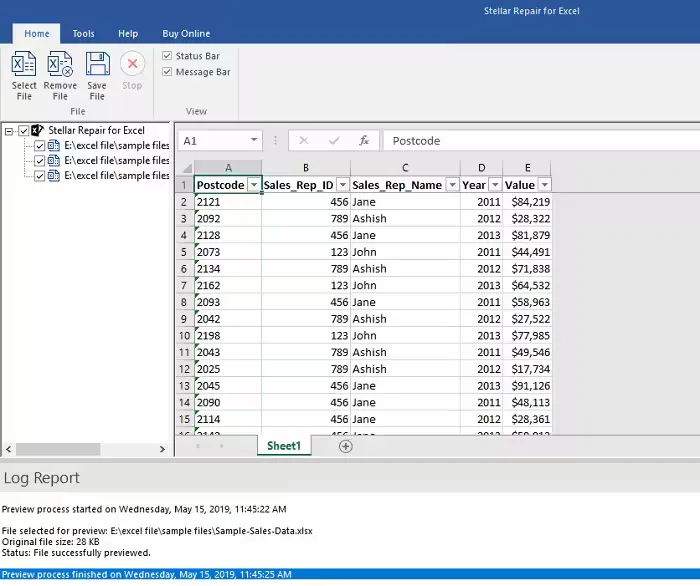The image size is (700, 586).
Task: Click the fx insert function icon
Action: tap(364, 141)
